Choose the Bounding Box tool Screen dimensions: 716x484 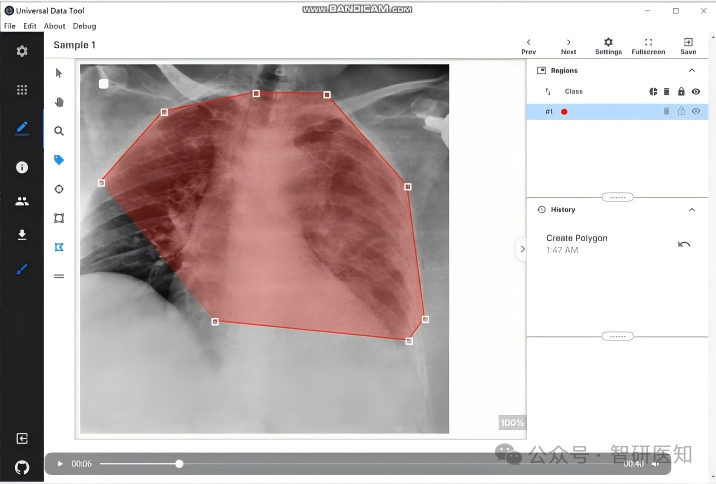(x=59, y=218)
